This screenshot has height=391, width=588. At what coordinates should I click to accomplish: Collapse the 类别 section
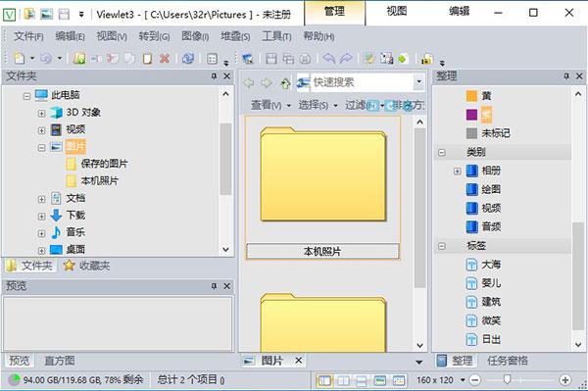coord(442,152)
